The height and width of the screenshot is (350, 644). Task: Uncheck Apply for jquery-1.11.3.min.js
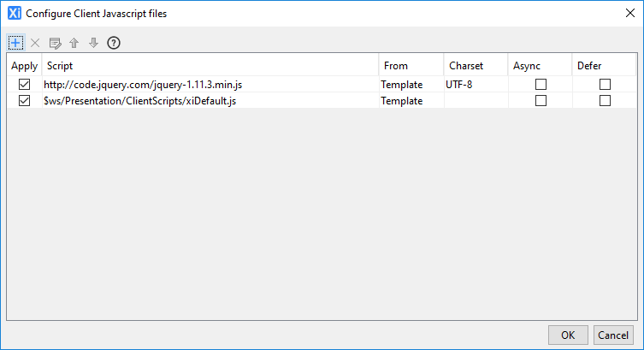click(24, 85)
